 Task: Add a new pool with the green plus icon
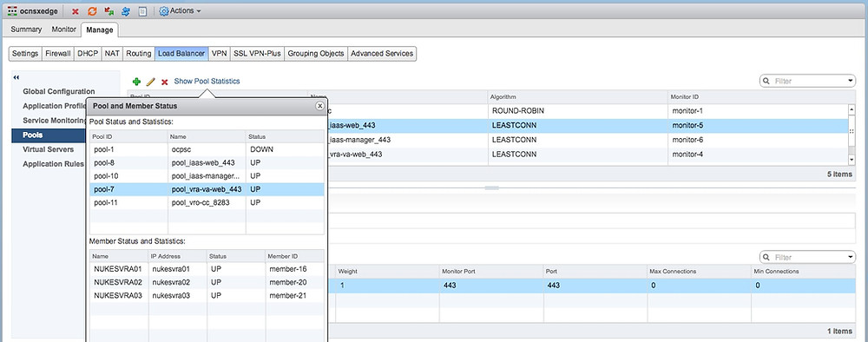(137, 82)
